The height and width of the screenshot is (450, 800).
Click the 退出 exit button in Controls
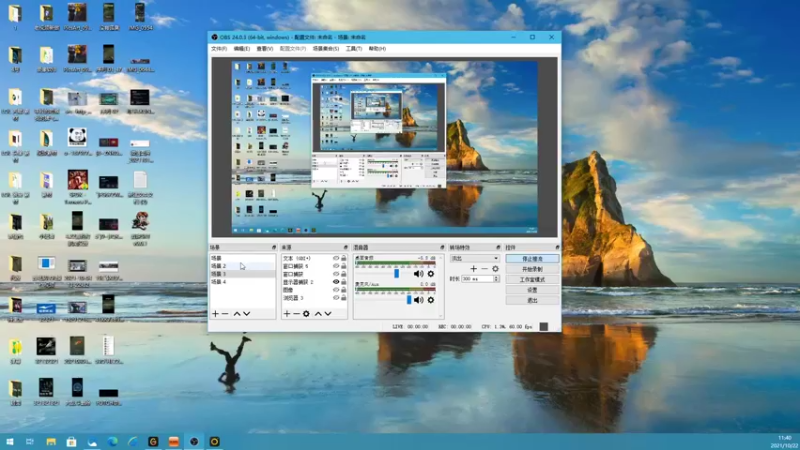point(532,301)
